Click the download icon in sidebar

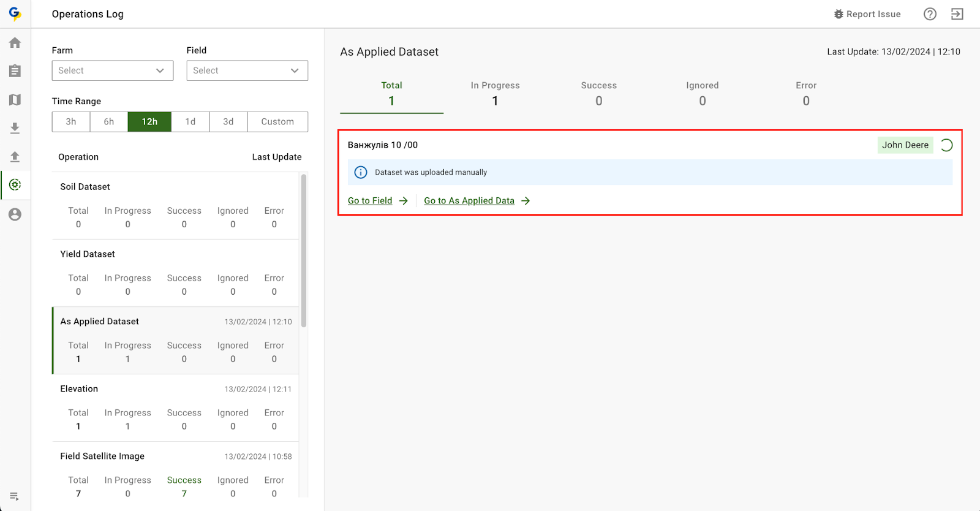pos(15,128)
